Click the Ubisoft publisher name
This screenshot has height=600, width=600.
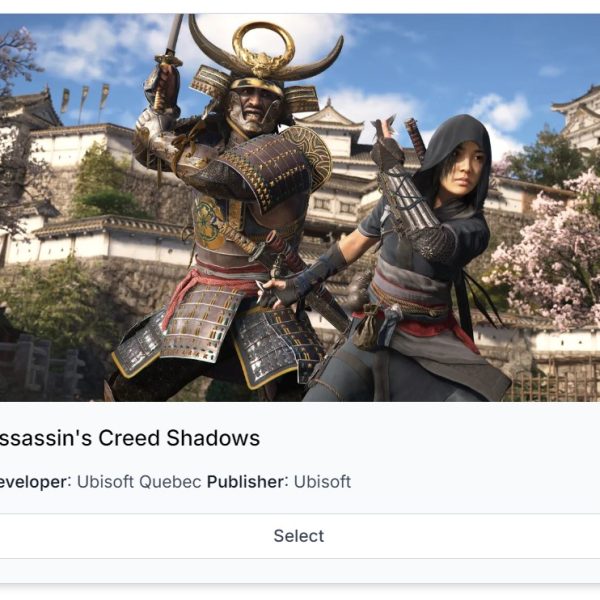(x=322, y=482)
